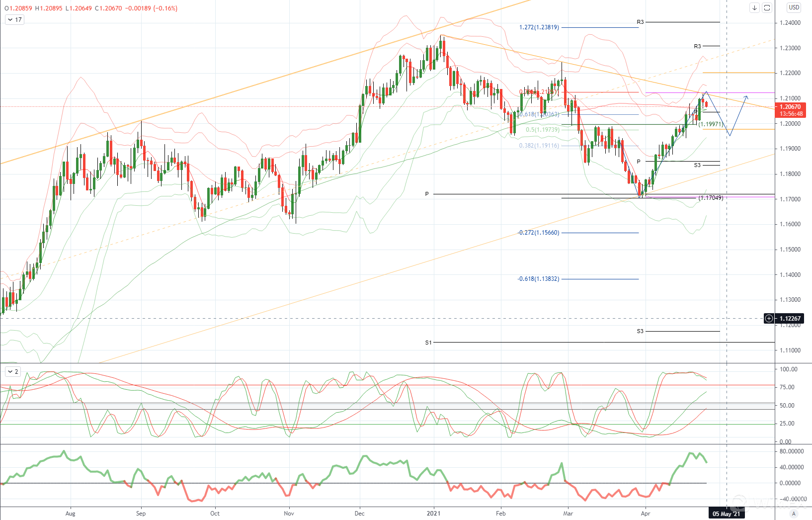Select the -0.272(1.15660) Fibonacci extension label
Image resolution: width=812 pixels, height=520 pixels.
point(538,233)
